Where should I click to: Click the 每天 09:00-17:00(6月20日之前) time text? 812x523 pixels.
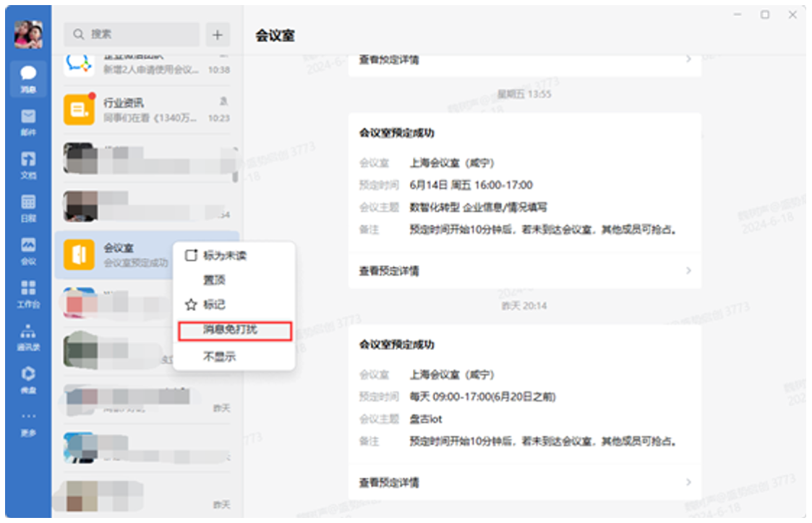pos(482,397)
